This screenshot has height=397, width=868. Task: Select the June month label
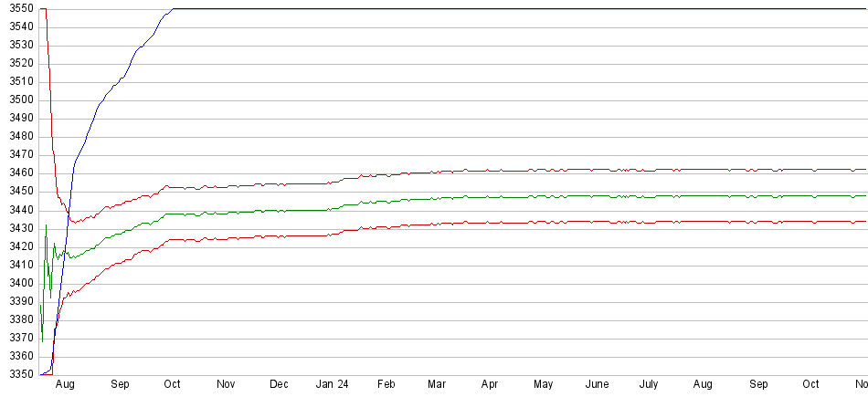tap(596, 385)
